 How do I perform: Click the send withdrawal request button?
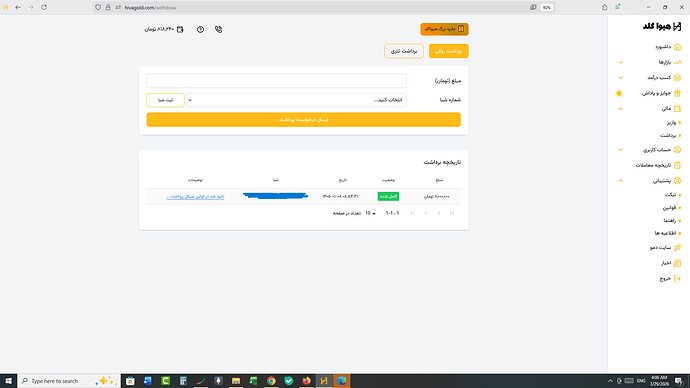[304, 120]
